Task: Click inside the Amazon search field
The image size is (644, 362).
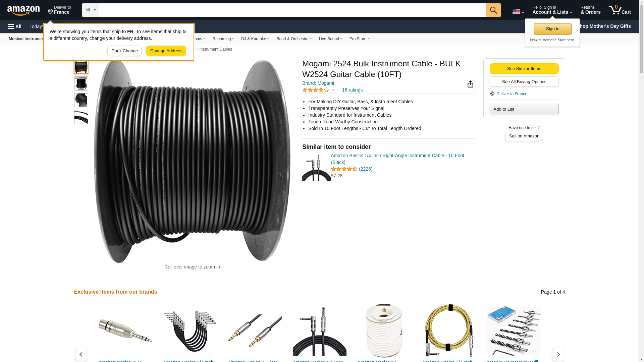Action: click(292, 10)
